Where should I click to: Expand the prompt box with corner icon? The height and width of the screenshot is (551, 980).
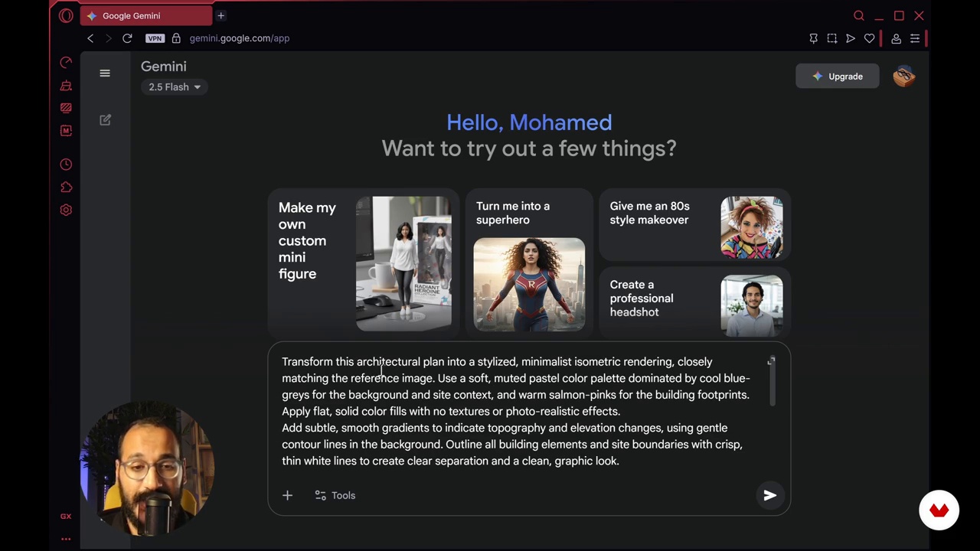coord(771,361)
